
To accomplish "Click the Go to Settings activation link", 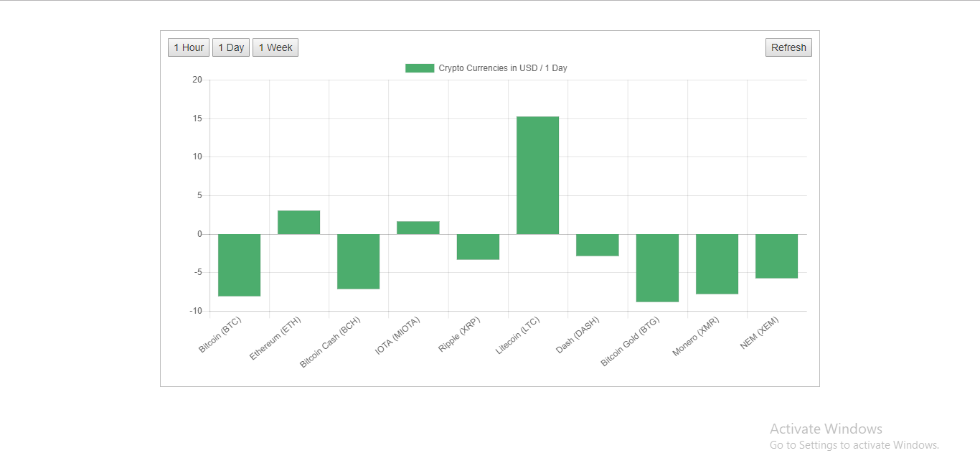I will tap(854, 444).
